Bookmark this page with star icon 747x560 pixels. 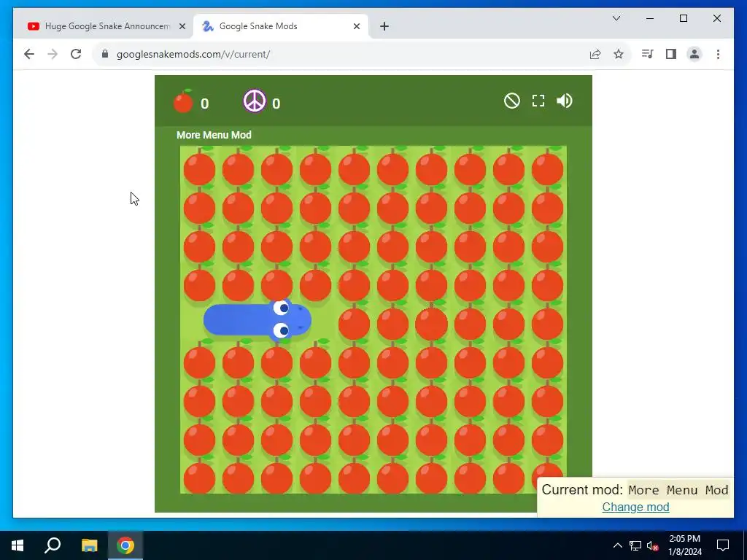tap(619, 54)
